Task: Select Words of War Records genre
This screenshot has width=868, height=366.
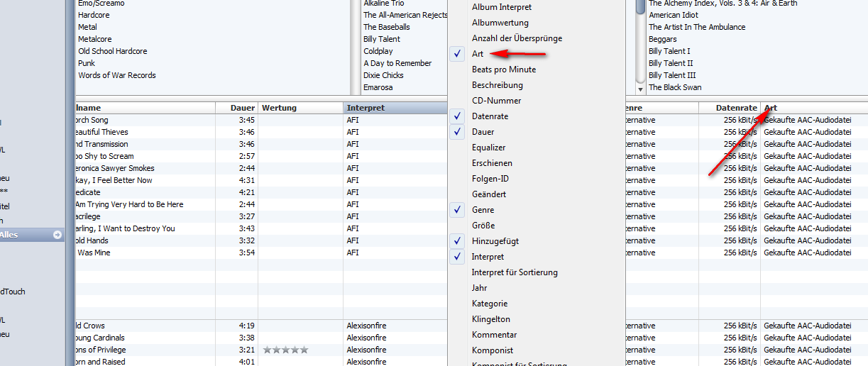Action: click(116, 75)
